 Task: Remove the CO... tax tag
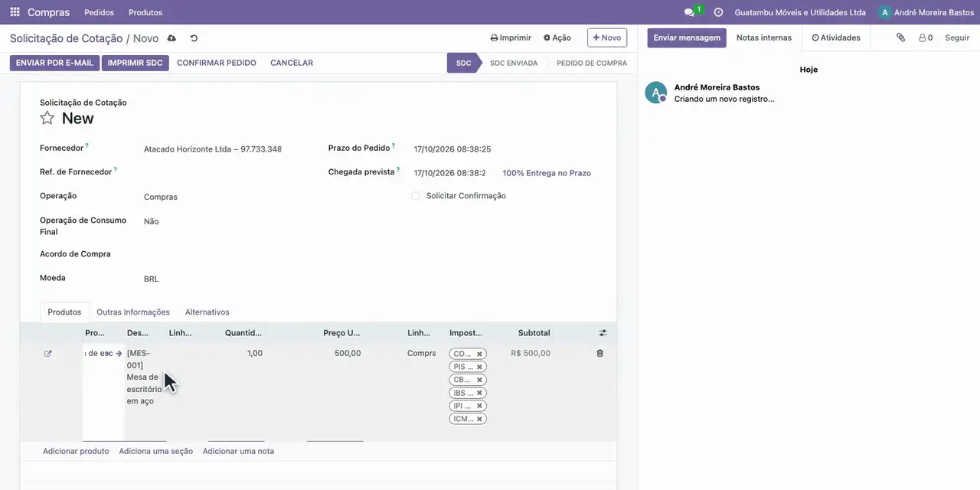(479, 354)
